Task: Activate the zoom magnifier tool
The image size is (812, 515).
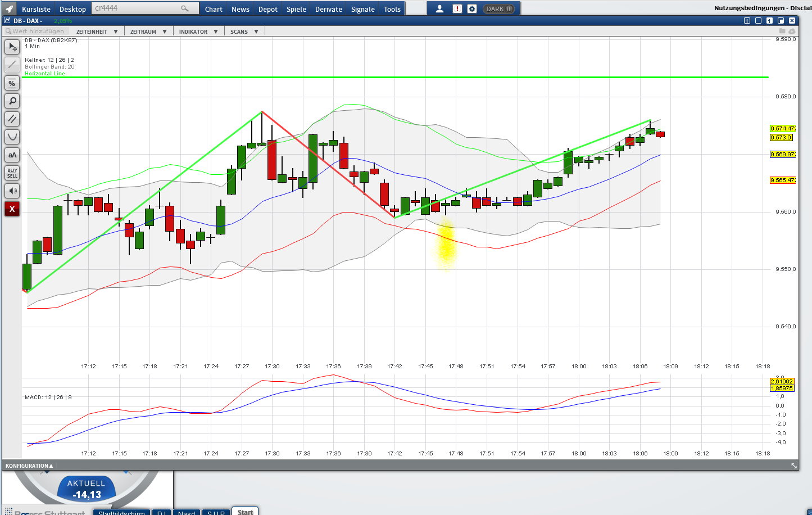Action: (12, 101)
